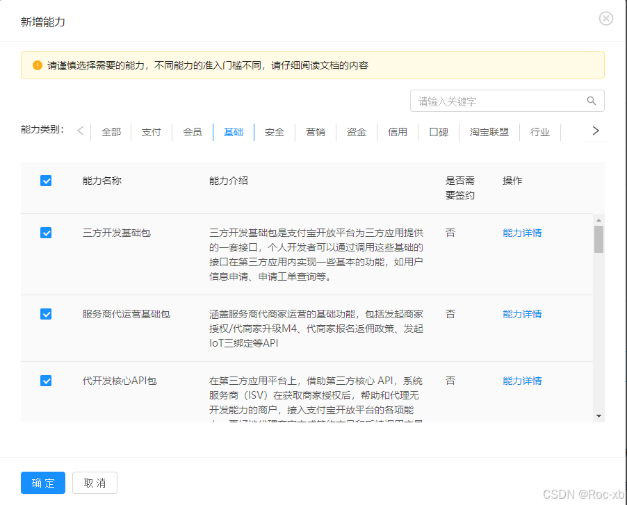
Task: Click the 服务商代运营基础包 description text
Action: point(316,328)
